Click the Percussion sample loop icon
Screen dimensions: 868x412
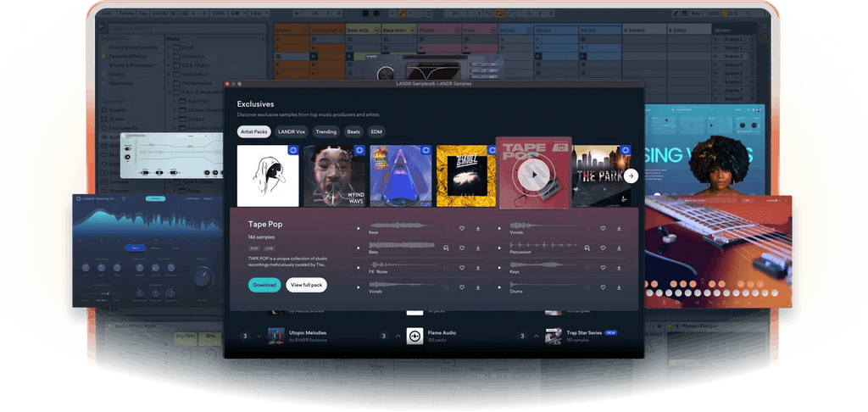(x=587, y=248)
